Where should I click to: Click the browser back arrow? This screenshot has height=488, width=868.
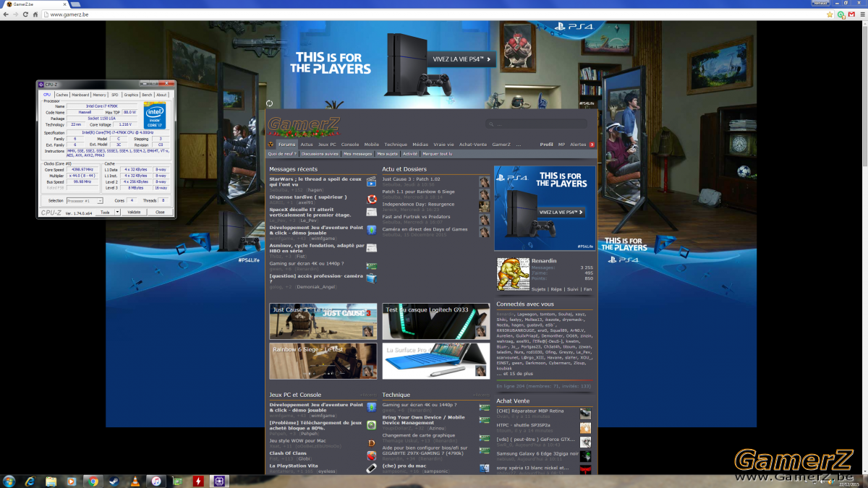pos(7,14)
